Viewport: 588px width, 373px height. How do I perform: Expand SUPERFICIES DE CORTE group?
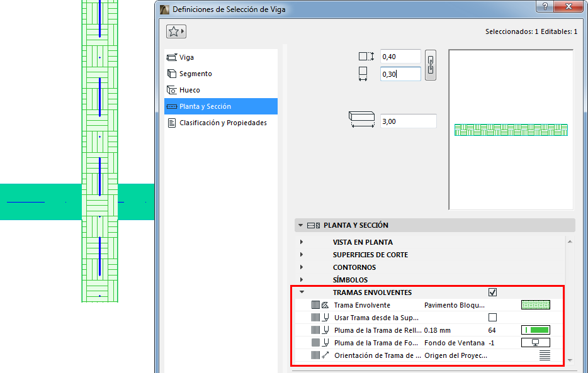point(302,255)
